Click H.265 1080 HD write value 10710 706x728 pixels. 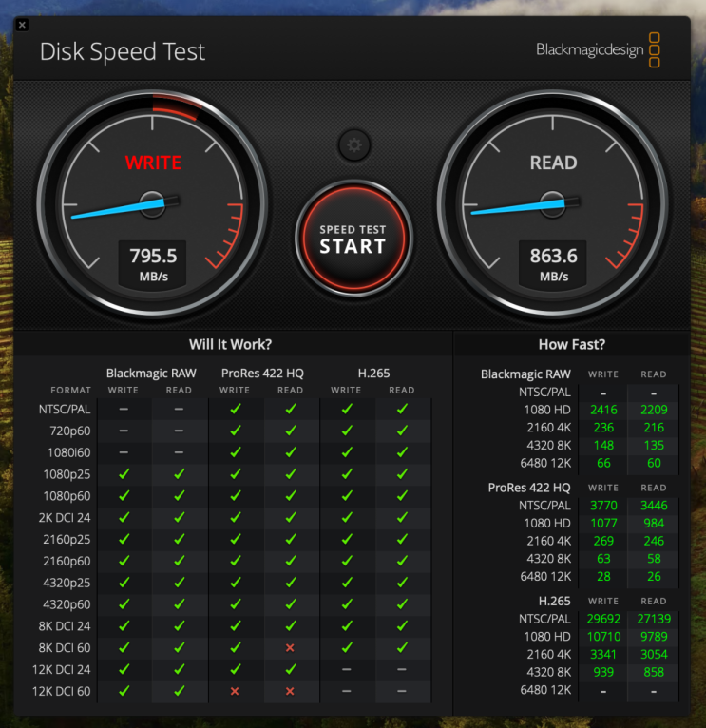tap(603, 637)
